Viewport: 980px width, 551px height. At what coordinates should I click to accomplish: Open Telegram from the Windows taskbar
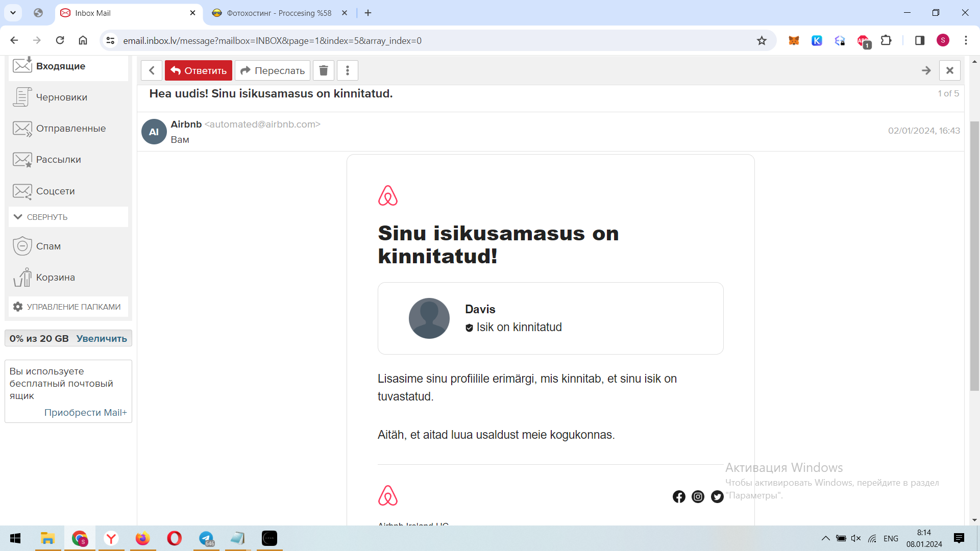point(206,538)
